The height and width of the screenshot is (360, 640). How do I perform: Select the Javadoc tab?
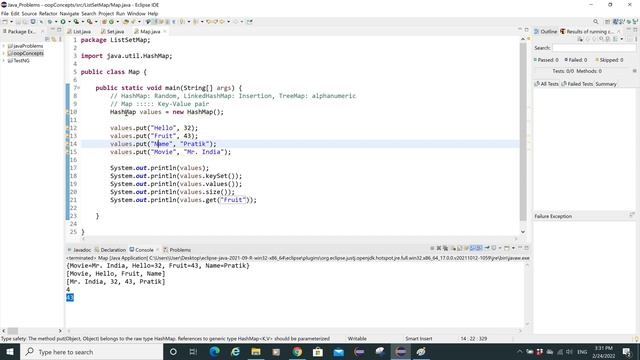79,250
